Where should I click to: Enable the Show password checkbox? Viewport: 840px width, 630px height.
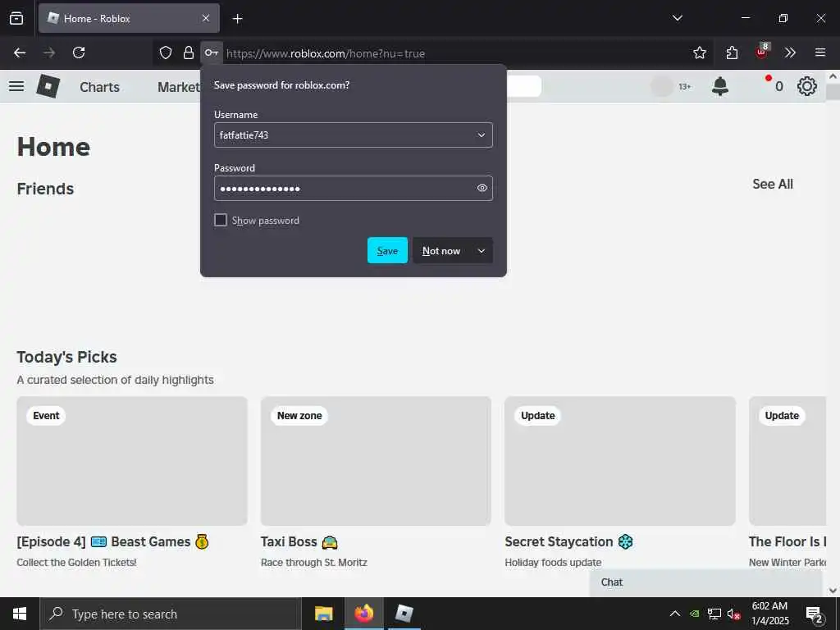click(x=221, y=220)
